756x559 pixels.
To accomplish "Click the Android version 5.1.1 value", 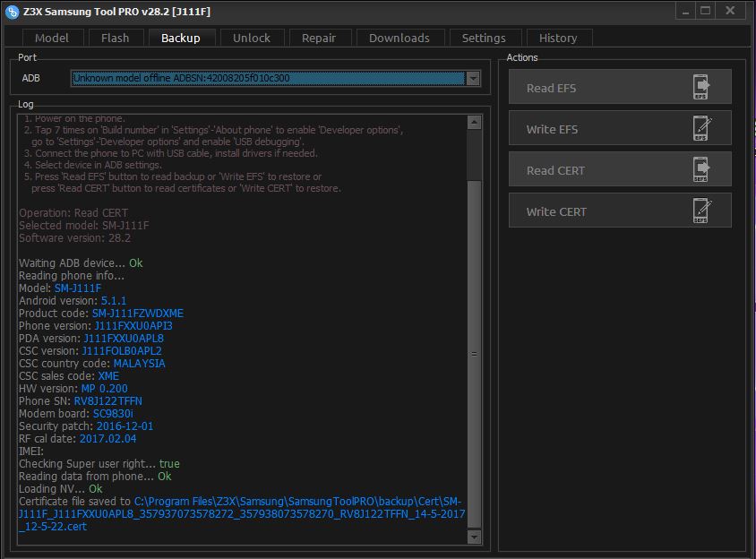I will (114, 300).
